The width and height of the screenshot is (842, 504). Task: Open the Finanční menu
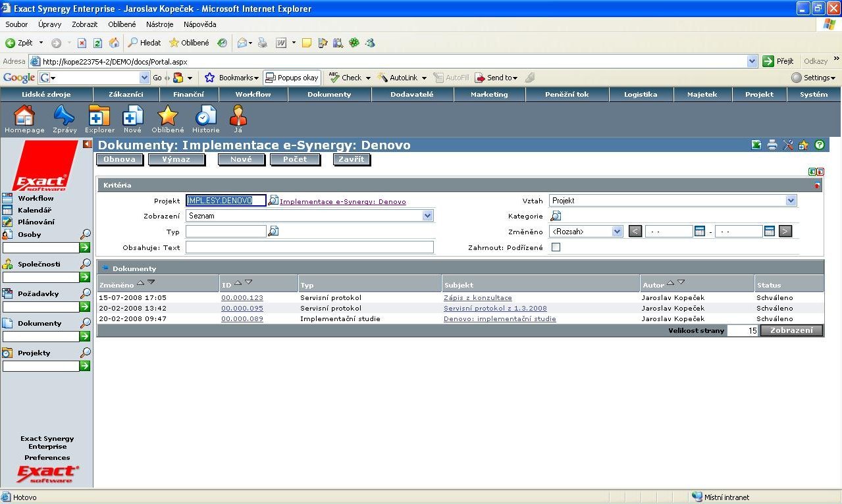(x=189, y=94)
